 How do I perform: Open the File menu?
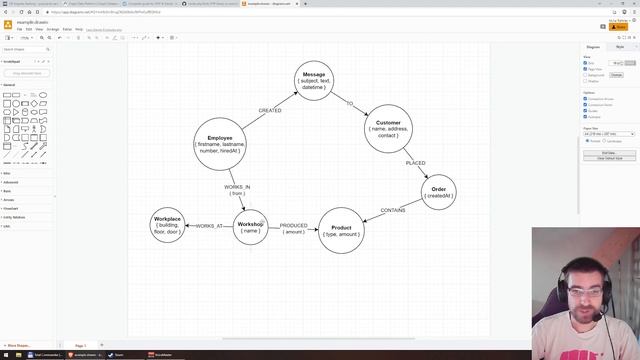(19, 29)
